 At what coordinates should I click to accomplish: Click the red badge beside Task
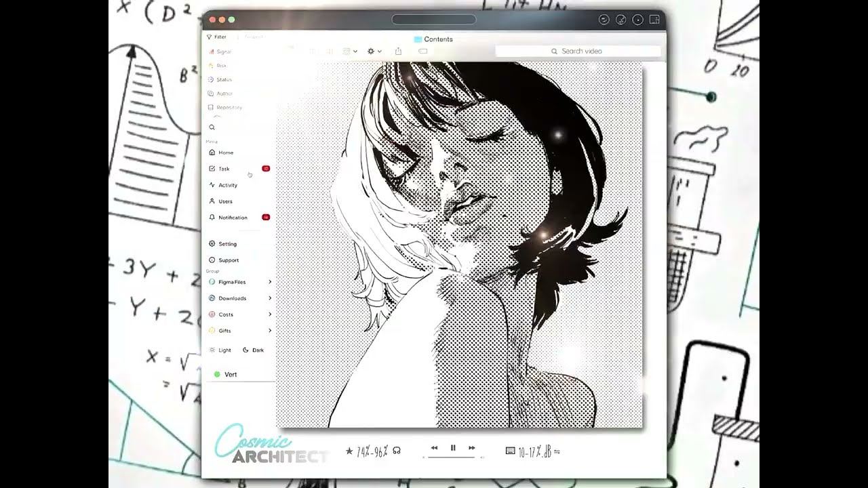pos(266,169)
